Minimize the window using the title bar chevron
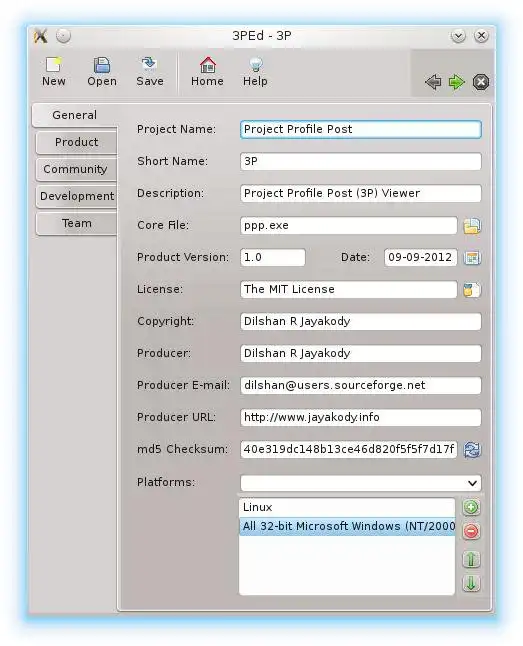 (x=458, y=36)
